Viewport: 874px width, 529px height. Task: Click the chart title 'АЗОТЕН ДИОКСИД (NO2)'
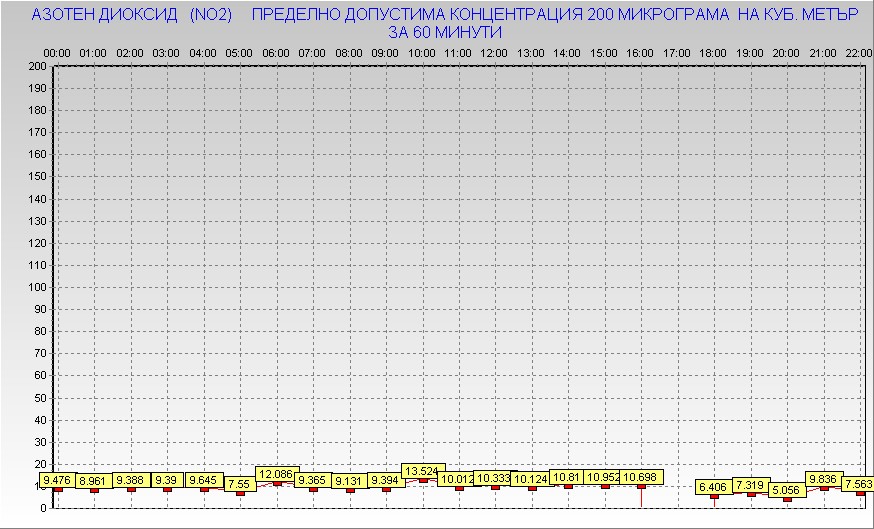[132, 16]
